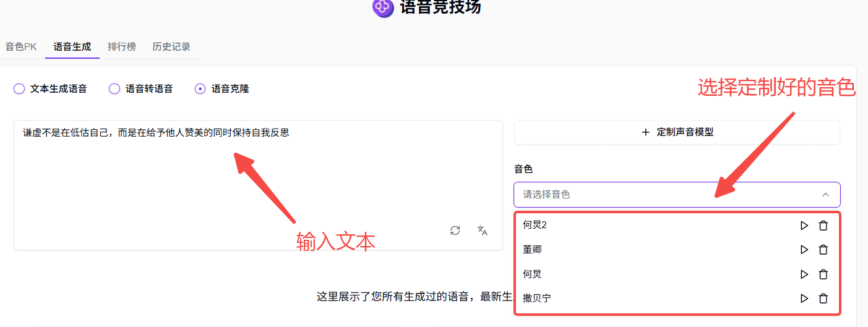Delete the 撒贝宁 voice
868x327 pixels.
click(x=823, y=299)
